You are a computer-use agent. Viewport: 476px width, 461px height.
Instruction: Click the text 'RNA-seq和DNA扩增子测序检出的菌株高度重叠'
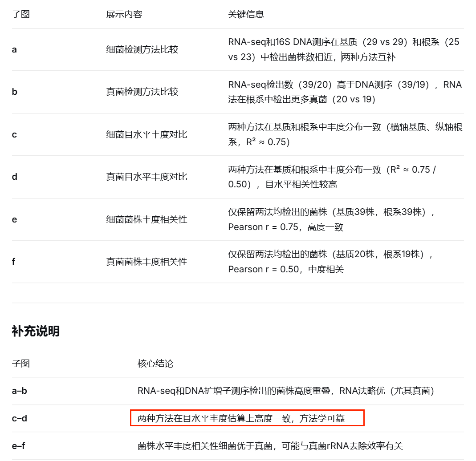[234, 391]
